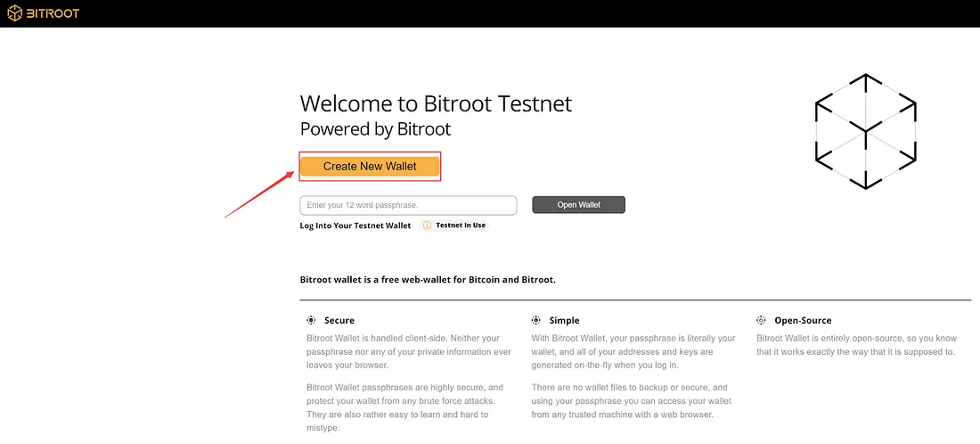Click the Powered by Bitroot subtitle

(376, 129)
